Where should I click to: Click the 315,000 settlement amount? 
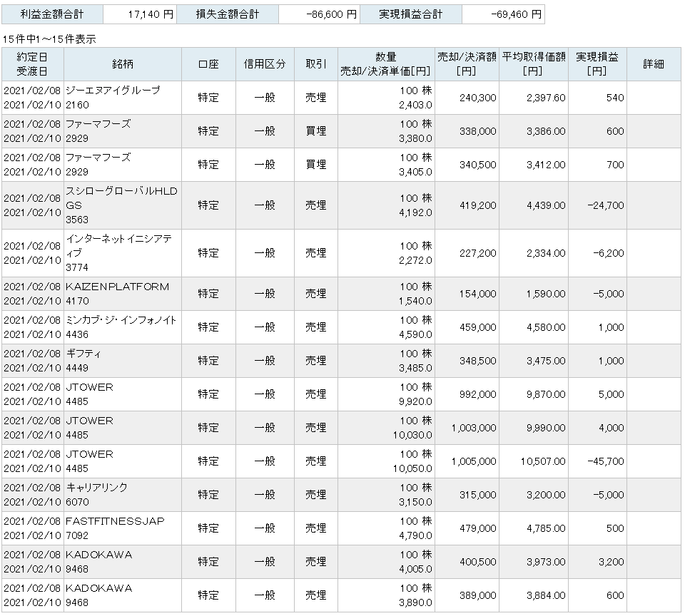click(x=477, y=495)
